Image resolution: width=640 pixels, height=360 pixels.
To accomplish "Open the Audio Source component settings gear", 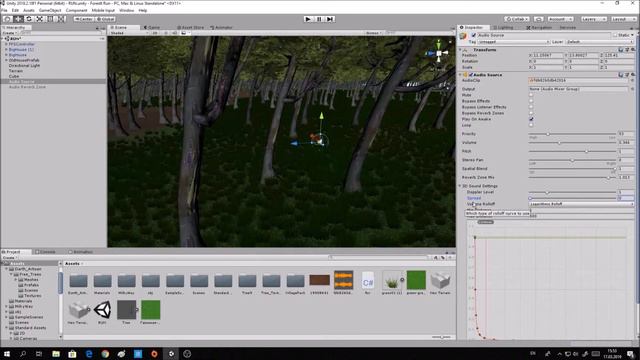I will (633, 75).
